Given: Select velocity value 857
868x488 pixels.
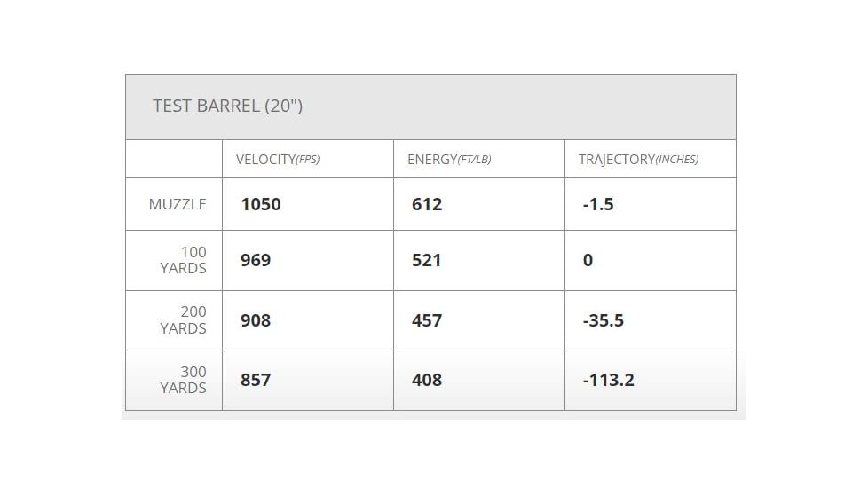Looking at the screenshot, I should pyautogui.click(x=256, y=380).
